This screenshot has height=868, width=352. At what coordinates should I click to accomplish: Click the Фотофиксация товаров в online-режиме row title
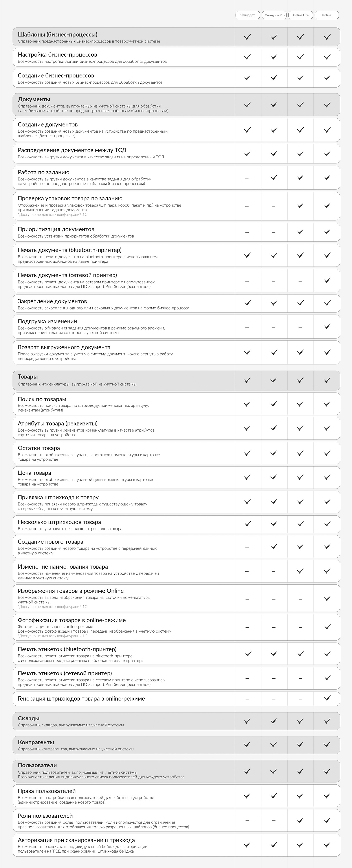(72, 620)
